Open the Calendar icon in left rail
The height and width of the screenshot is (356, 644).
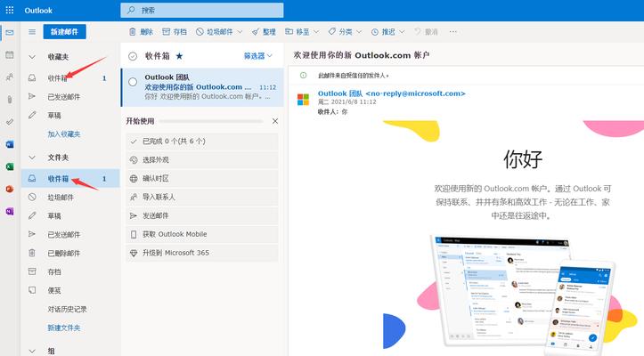[x=10, y=54]
